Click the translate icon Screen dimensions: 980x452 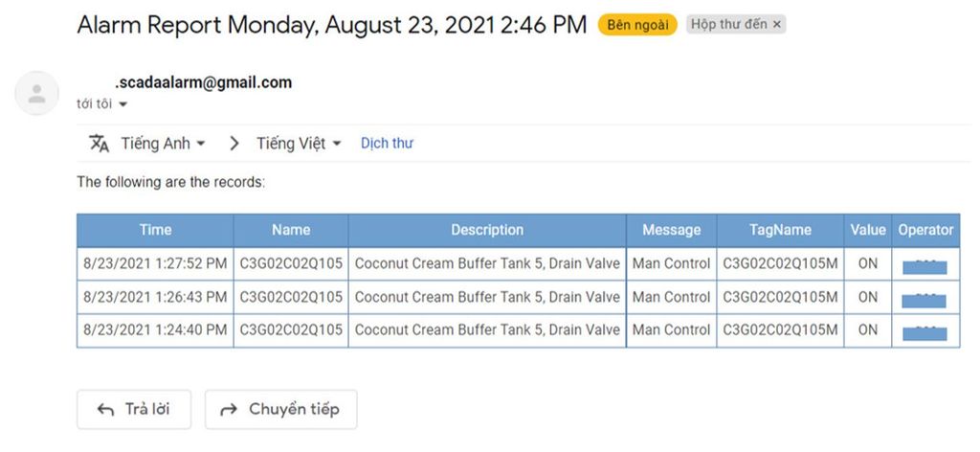[x=99, y=144]
